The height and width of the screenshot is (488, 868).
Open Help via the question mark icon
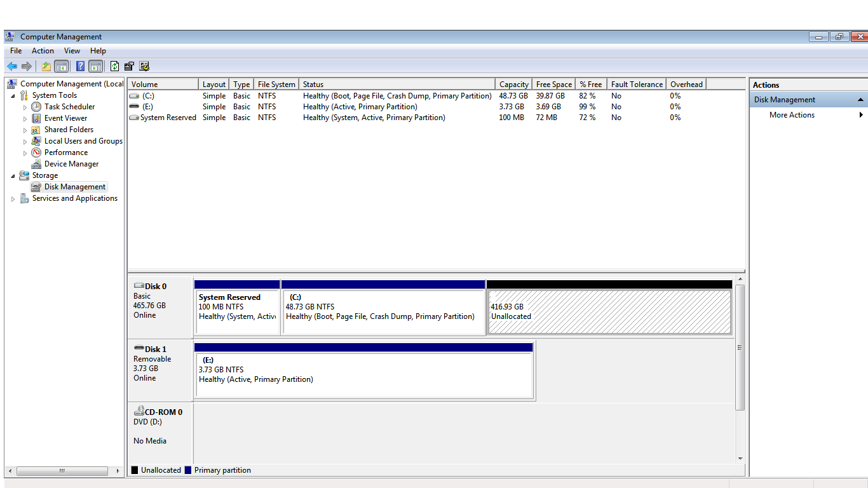[x=80, y=66]
